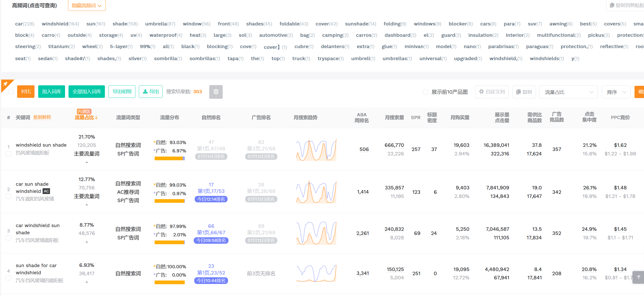Toggle the select-all checkbox

coord(11,91)
